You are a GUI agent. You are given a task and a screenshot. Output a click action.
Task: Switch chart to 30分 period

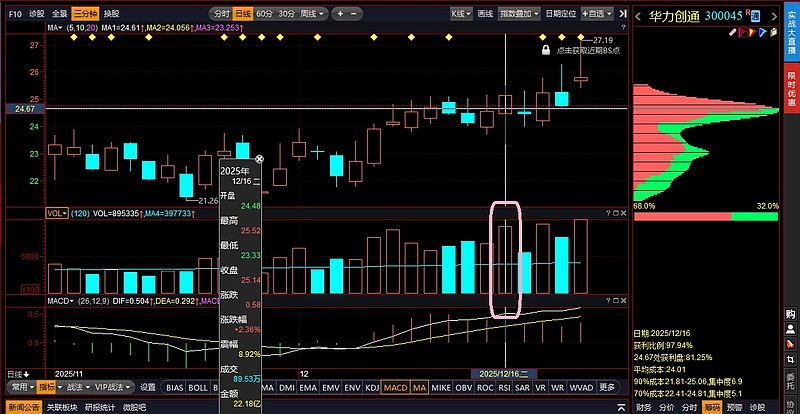[287, 14]
